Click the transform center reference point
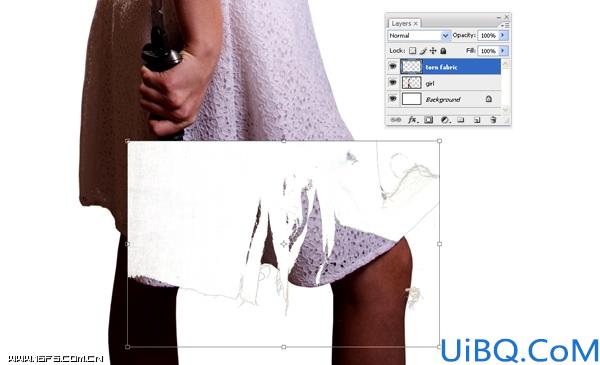Image resolution: width=600 pixels, height=365 pixels. point(284,244)
